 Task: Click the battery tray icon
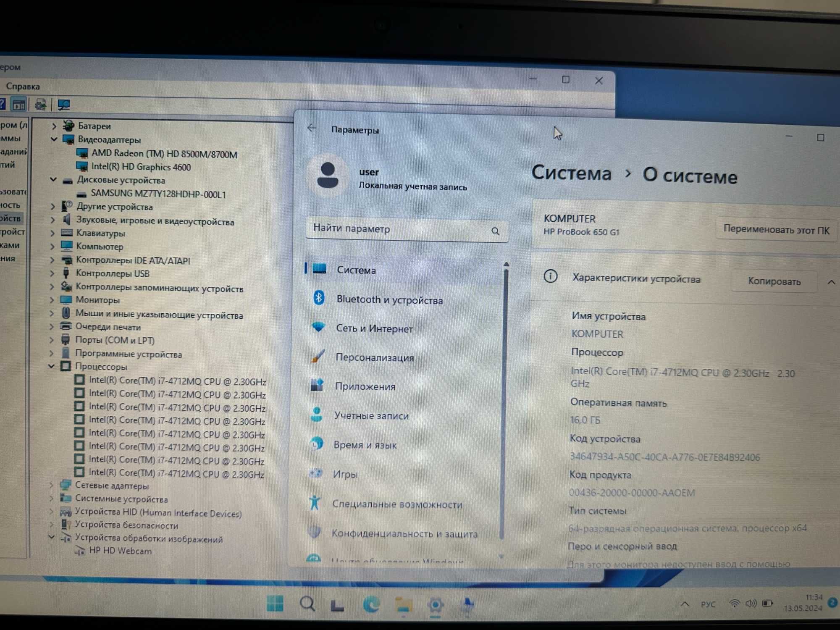[x=767, y=604]
